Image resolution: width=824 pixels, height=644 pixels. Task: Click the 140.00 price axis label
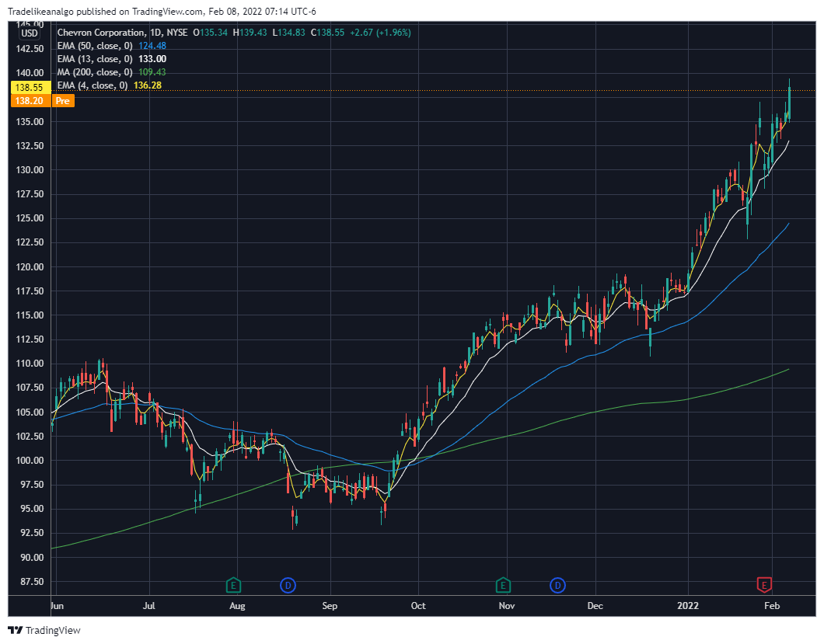click(30, 73)
